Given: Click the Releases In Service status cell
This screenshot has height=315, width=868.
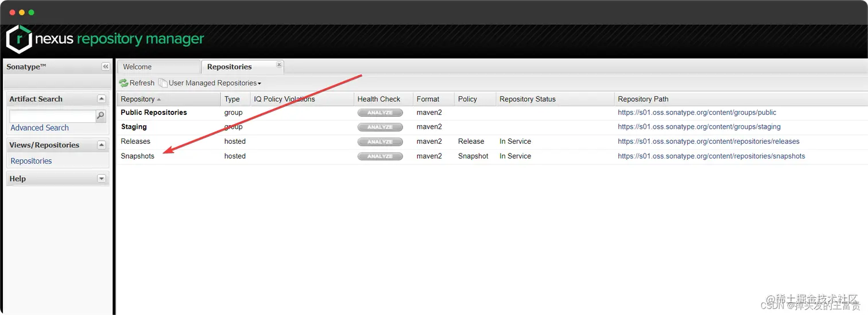Looking at the screenshot, I should [515, 141].
